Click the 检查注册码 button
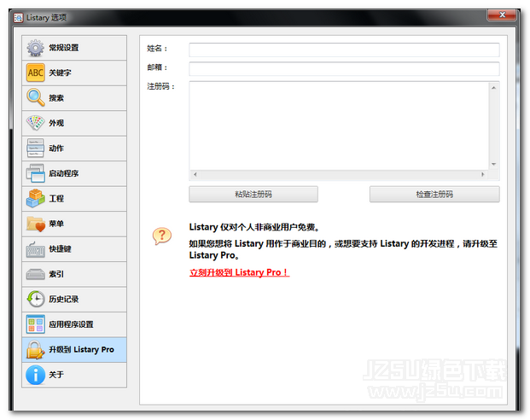530x420 pixels. click(434, 194)
